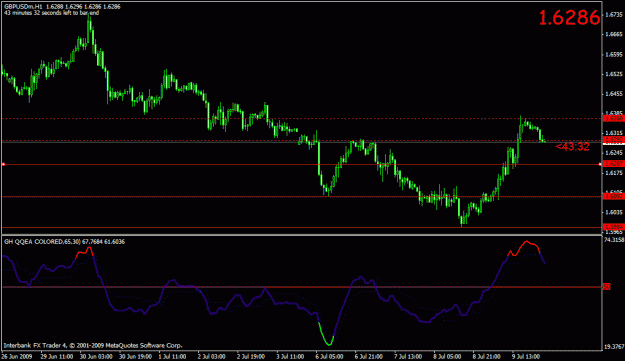
Task: Select the solid red line's right handle
Action: 600,164
